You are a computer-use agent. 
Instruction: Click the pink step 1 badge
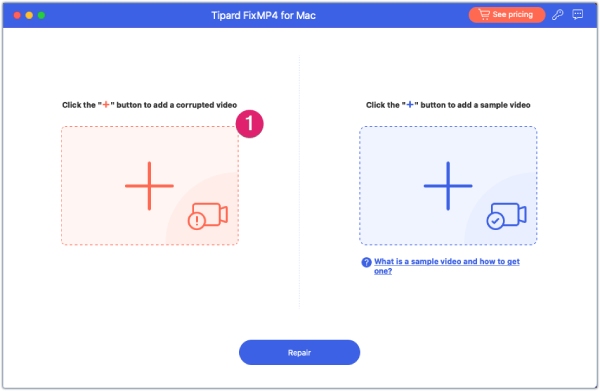click(249, 124)
